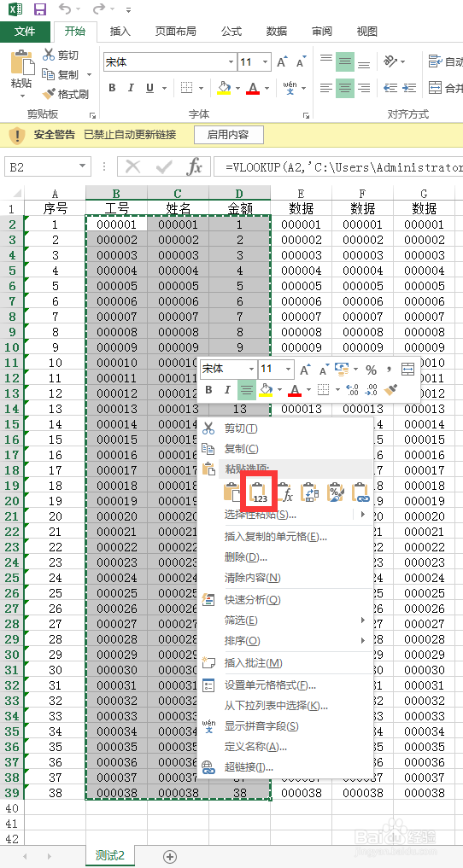463x868 pixels.
Task: Select the 测试2 sheet tab
Action: pyautogui.click(x=110, y=855)
